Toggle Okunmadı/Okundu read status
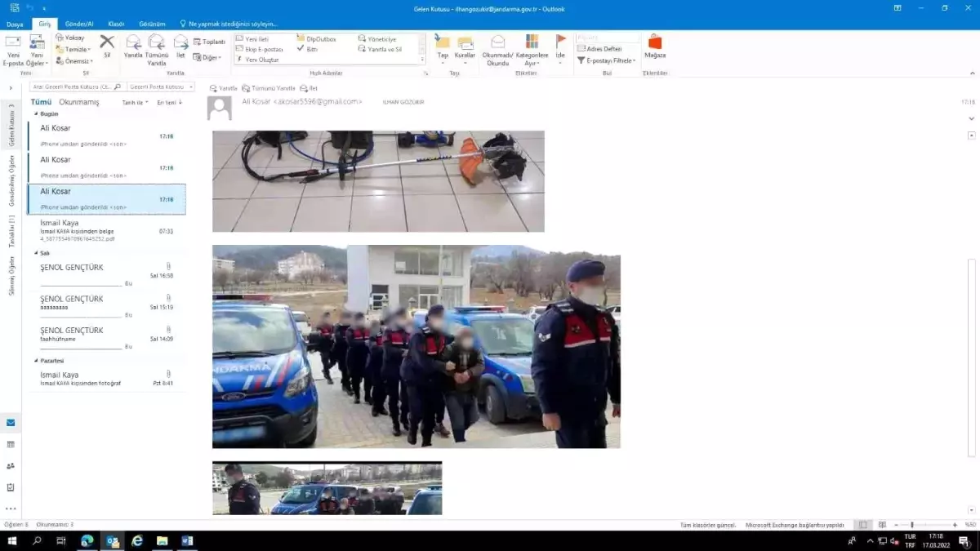The image size is (980, 551). (497, 49)
